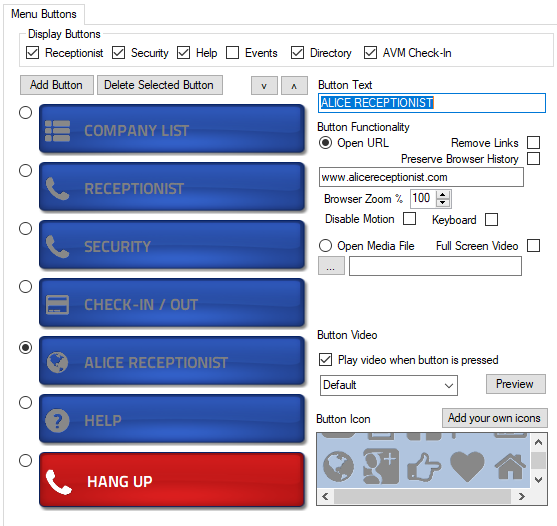Viewport: 557px width, 526px height.
Task: Uncheck Play video when button is pressed
Action: [325, 359]
